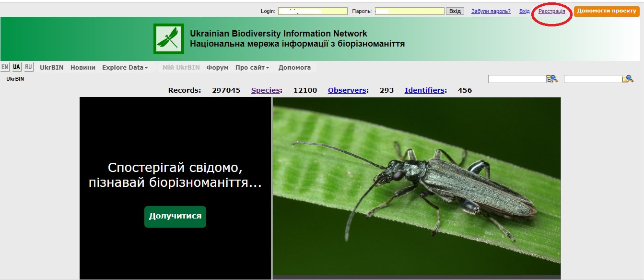Click the Identifiers count 456

[x=465, y=90]
